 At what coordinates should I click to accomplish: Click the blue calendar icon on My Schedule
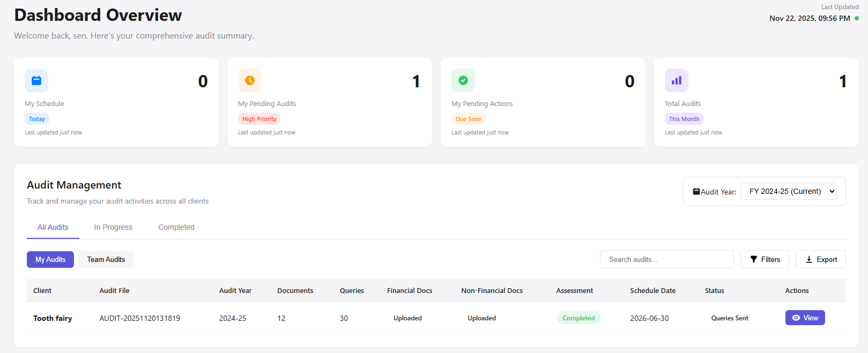click(x=36, y=80)
